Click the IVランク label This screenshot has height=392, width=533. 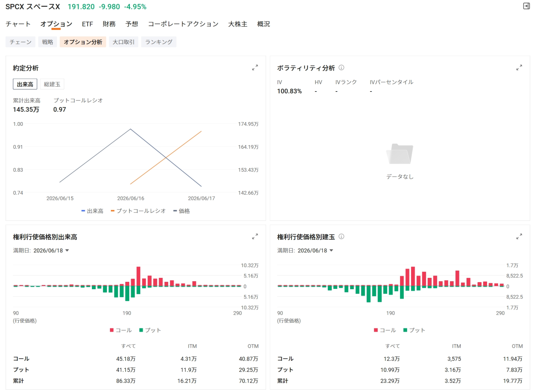pos(346,82)
